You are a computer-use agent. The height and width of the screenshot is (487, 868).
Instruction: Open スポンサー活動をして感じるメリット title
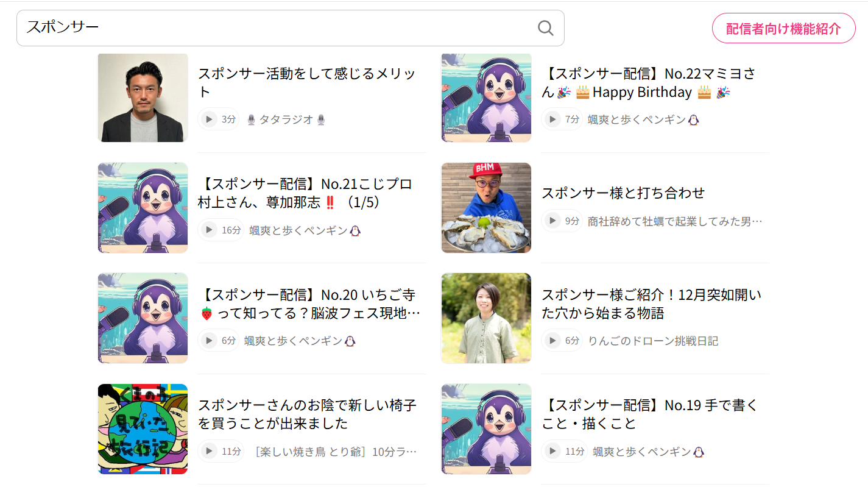pyautogui.click(x=307, y=83)
